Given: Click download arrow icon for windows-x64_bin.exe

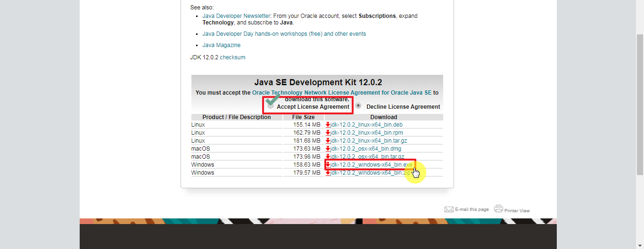Looking at the screenshot, I should click(328, 165).
